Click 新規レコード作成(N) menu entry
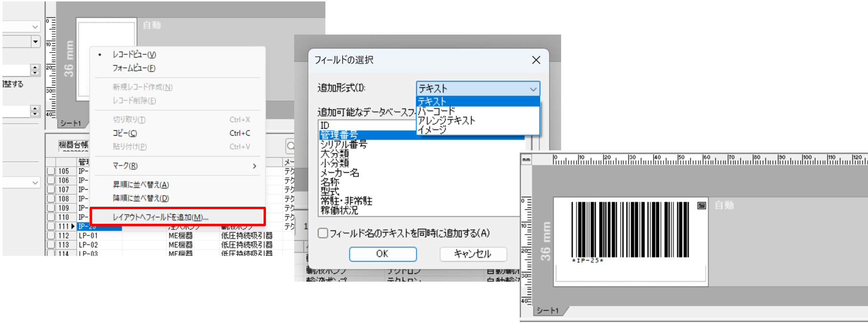868x323 pixels. [x=143, y=87]
